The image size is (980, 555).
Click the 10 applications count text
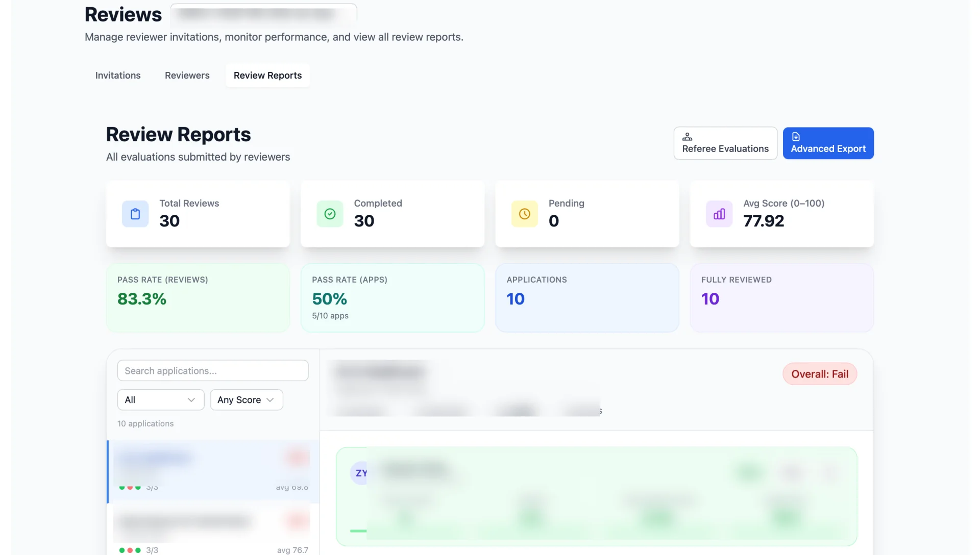pos(145,424)
